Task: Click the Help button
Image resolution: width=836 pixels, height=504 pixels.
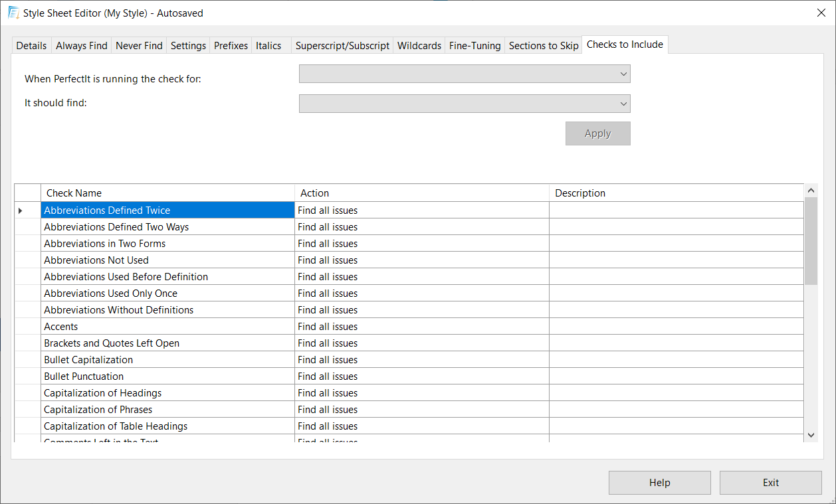Action: point(659,483)
